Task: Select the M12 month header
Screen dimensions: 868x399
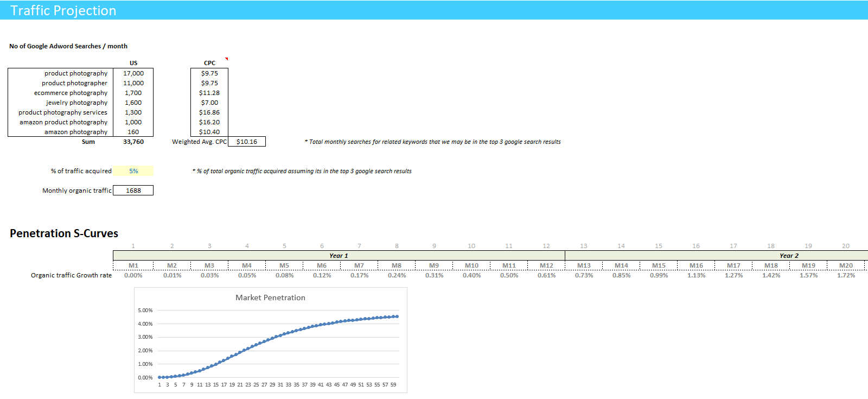Action: 546,265
